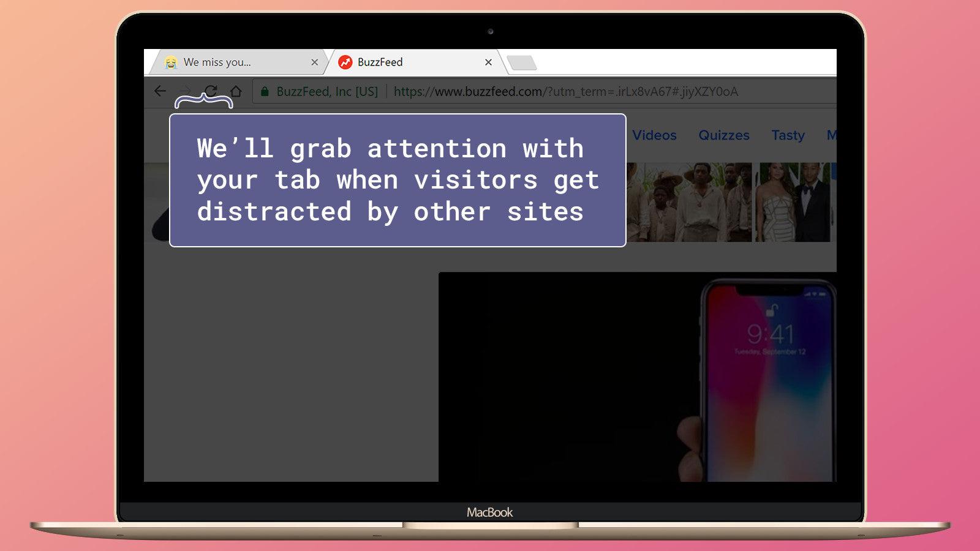Screen dimensions: 980x551
Task: Visit the Tasty section
Action: click(x=788, y=135)
